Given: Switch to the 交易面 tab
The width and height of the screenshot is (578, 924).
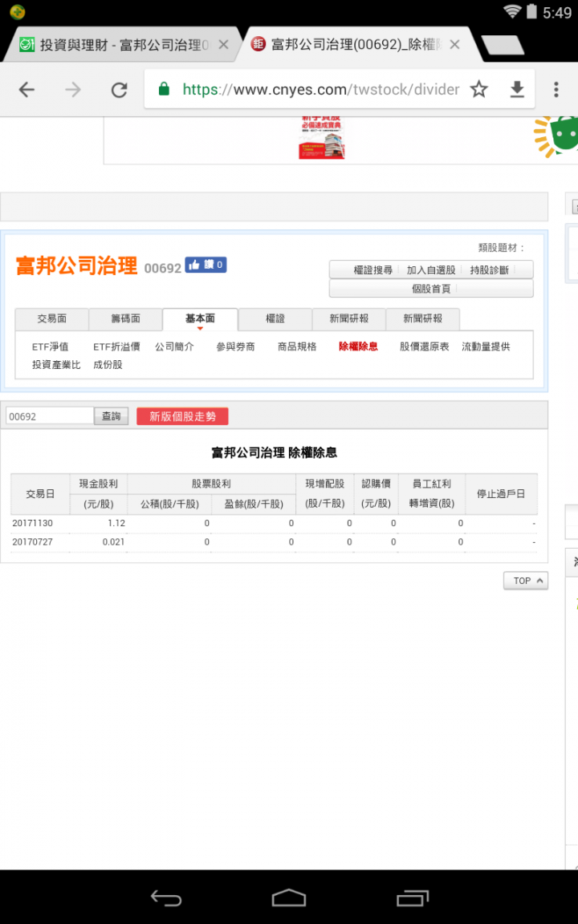Looking at the screenshot, I should (52, 318).
